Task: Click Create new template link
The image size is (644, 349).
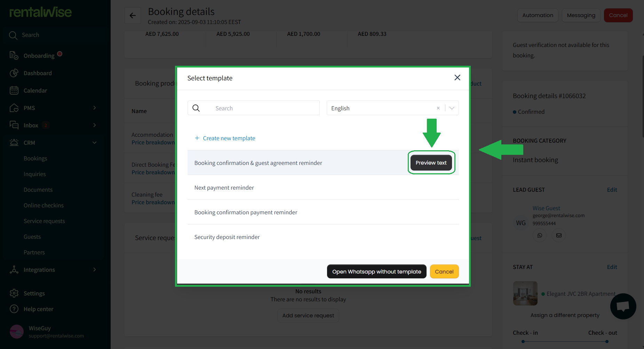Action: tap(229, 138)
